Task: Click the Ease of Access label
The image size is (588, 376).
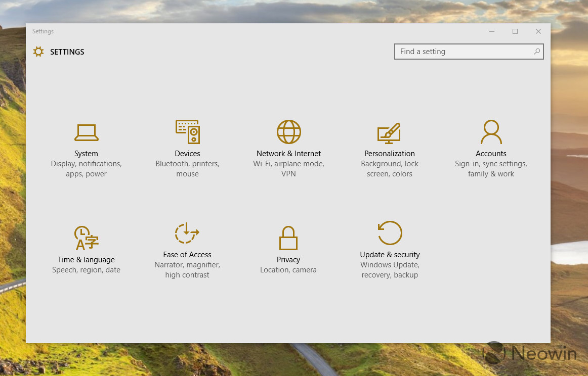Action: click(x=187, y=255)
